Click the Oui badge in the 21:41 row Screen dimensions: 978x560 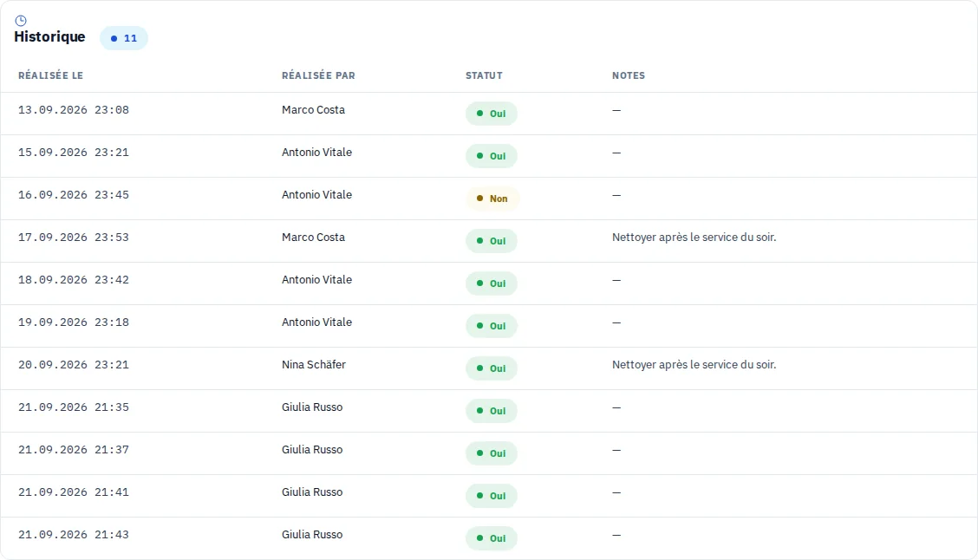tap(491, 495)
